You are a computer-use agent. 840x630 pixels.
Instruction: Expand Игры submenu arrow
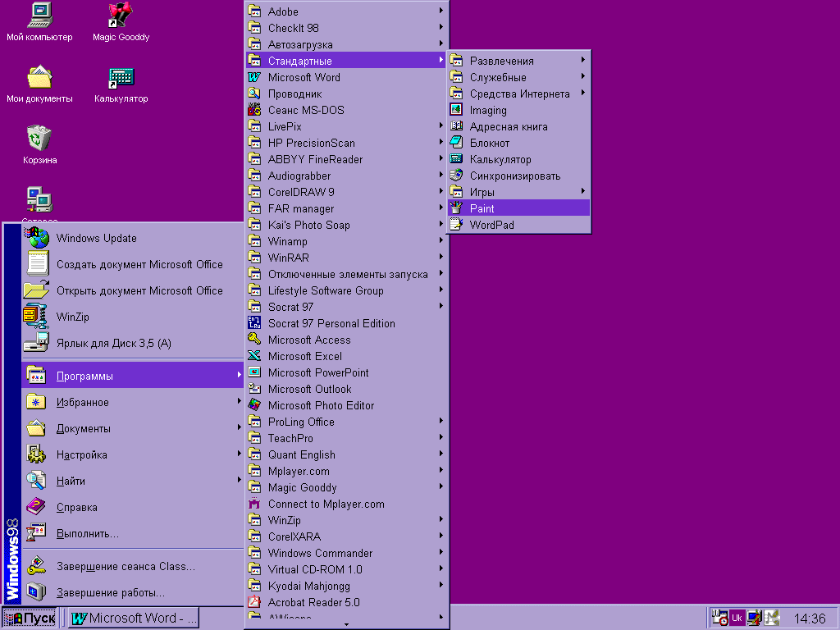pos(583,191)
